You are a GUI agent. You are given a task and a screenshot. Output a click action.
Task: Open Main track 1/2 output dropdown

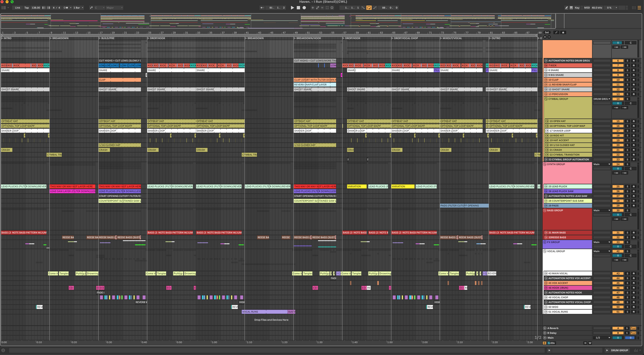(x=602, y=338)
